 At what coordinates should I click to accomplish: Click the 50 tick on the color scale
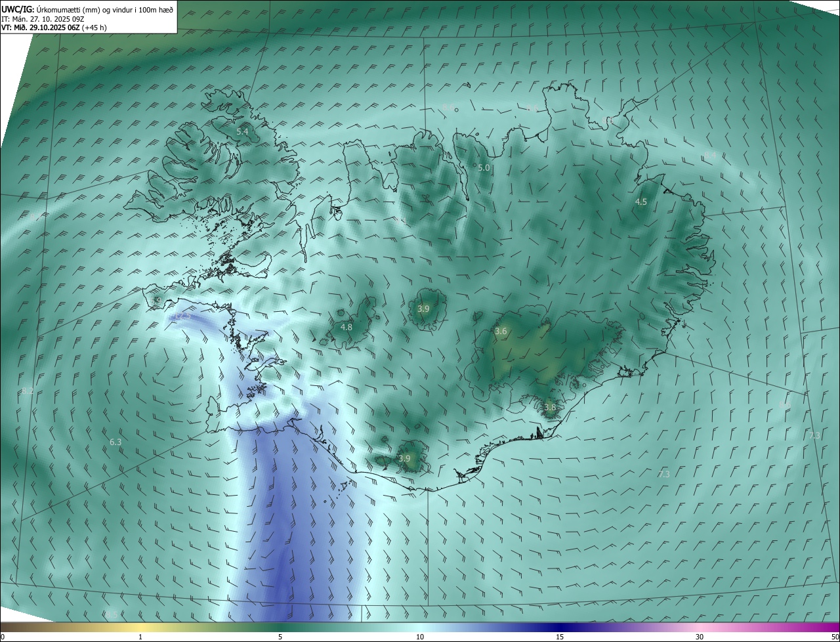[x=835, y=637]
